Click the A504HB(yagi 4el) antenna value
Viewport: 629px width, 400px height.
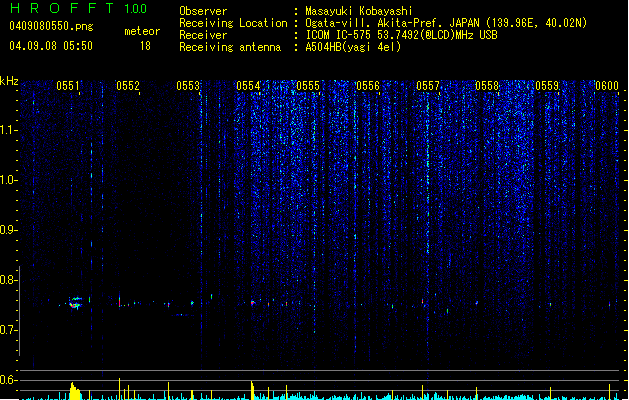(x=353, y=47)
